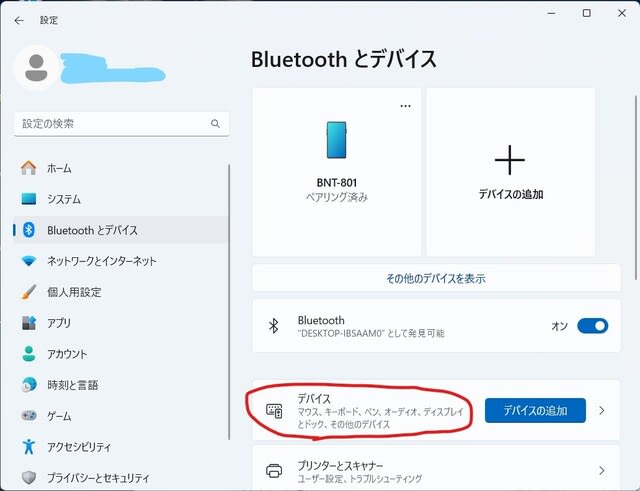Click the privacy shield icon
This screenshot has height=491, width=640.
pos(29,477)
